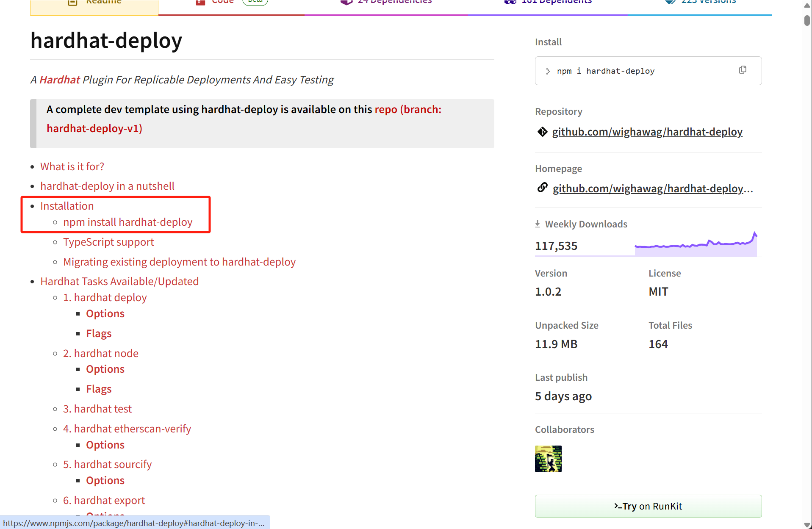Screen dimensions: 812x529
Task: Click the scrollbar down arrow
Action: coord(807,524)
